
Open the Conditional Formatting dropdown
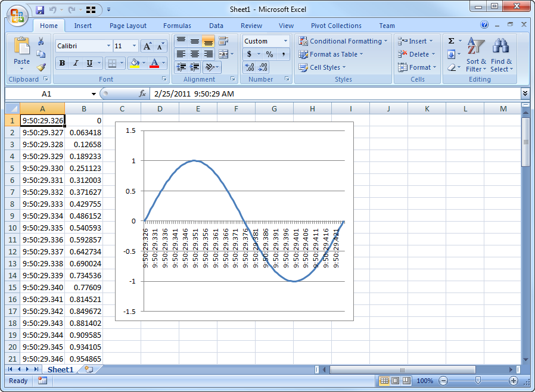tap(343, 41)
